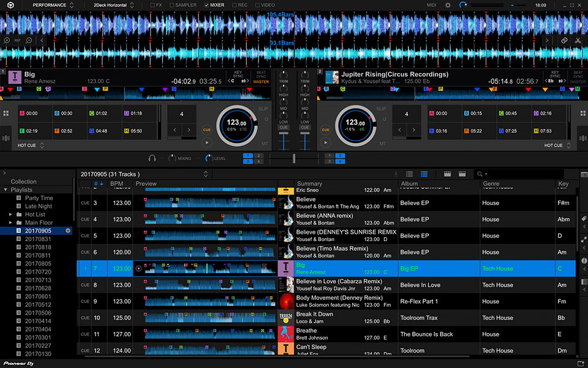Open the tag panel icon in the right sidebar
Image resolution: width=588 pixels, height=368 pixels.
584,218
